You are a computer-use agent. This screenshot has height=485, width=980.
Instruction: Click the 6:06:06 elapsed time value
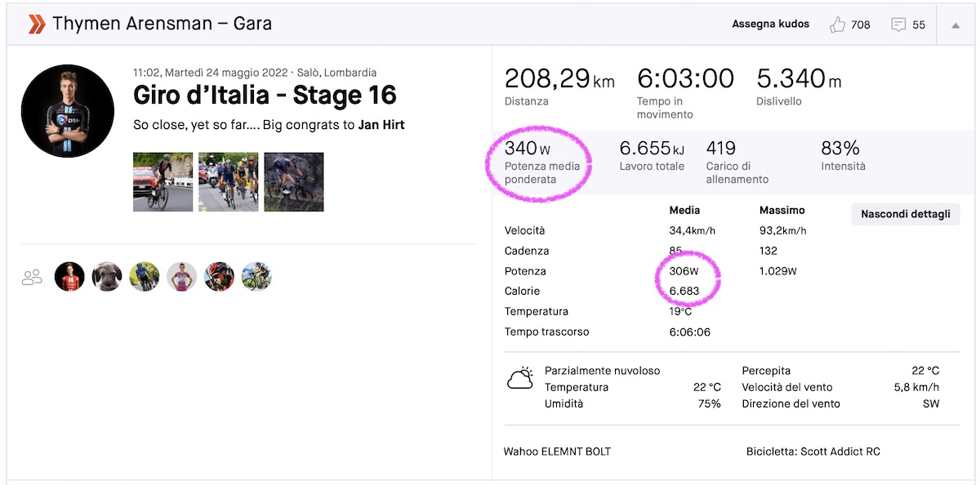[688, 331]
